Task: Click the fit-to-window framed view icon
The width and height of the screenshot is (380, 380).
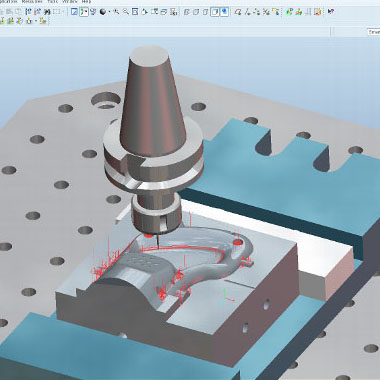Action: tap(135, 12)
